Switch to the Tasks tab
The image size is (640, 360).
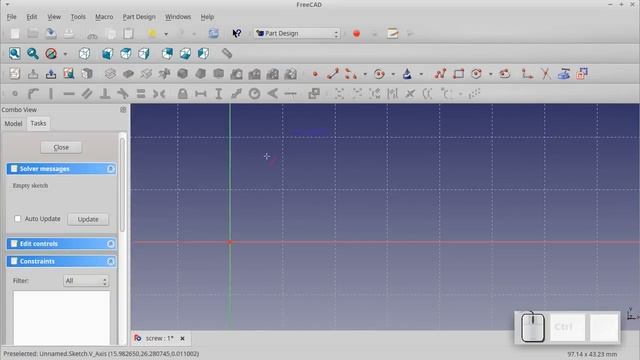click(38, 123)
